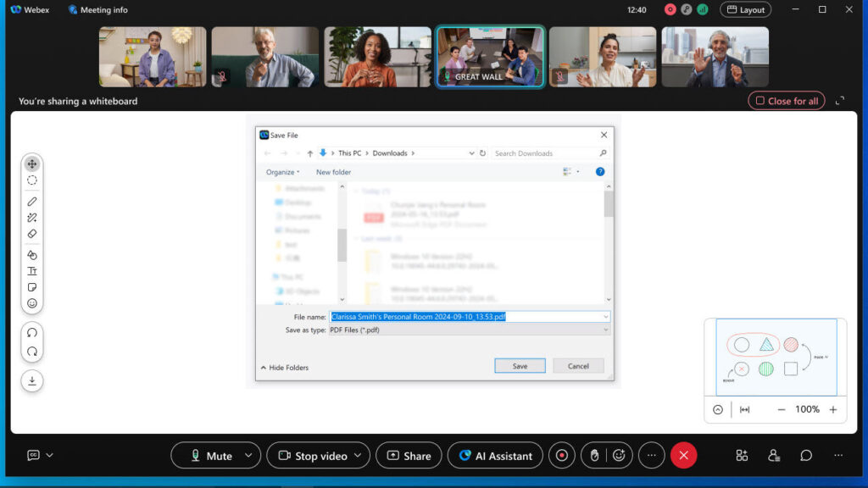The width and height of the screenshot is (868, 488).
Task: Expand address bar history dropdown
Action: (471, 153)
